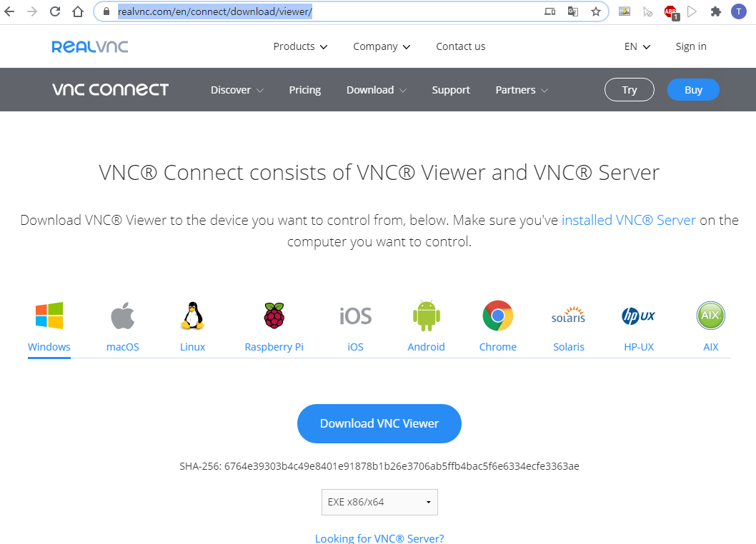Expand the Company menu
756x544 pixels.
coord(382,46)
